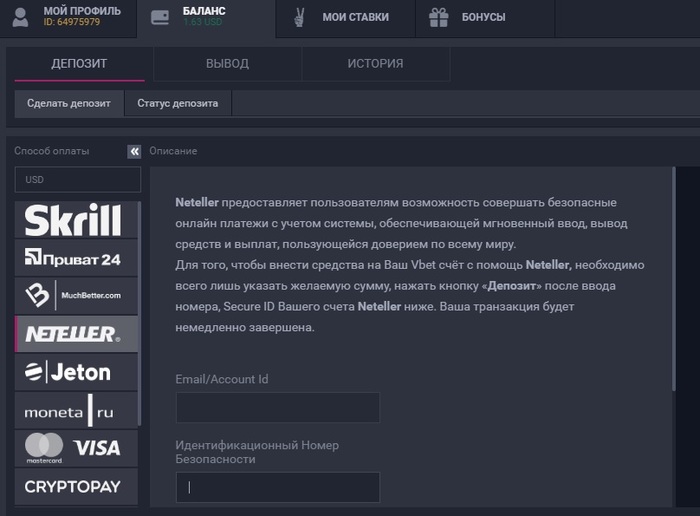
Task: Click the 'Описание' heading
Action: coord(173,151)
